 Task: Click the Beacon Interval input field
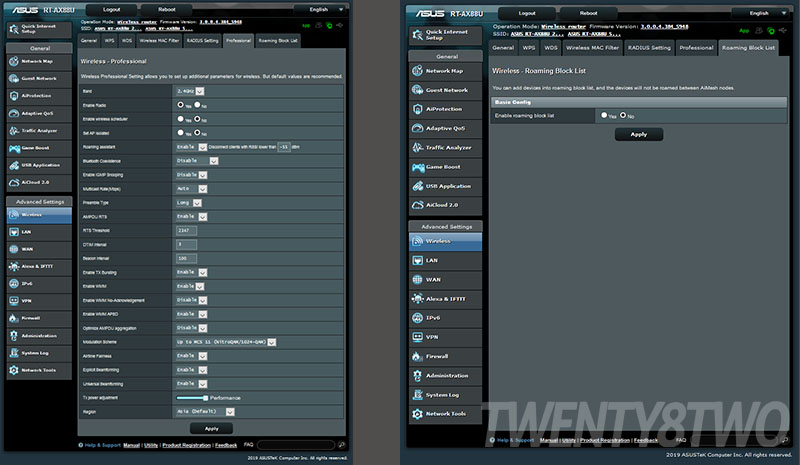(186, 258)
